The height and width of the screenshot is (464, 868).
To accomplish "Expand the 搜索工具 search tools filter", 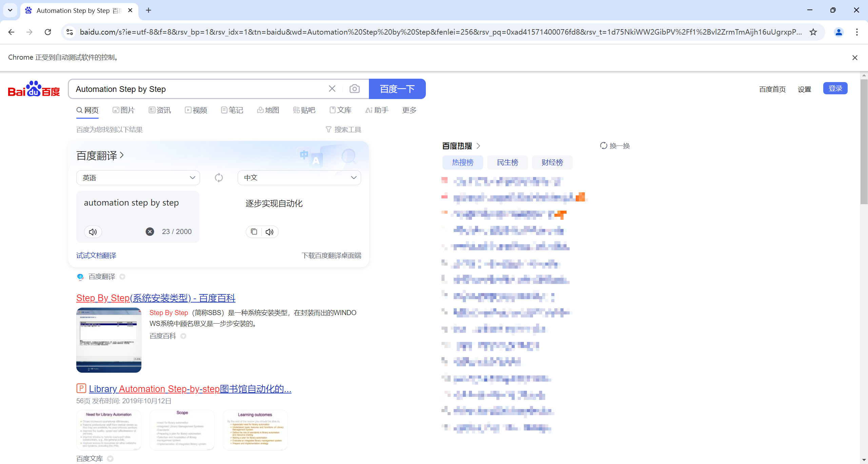I will pyautogui.click(x=343, y=130).
